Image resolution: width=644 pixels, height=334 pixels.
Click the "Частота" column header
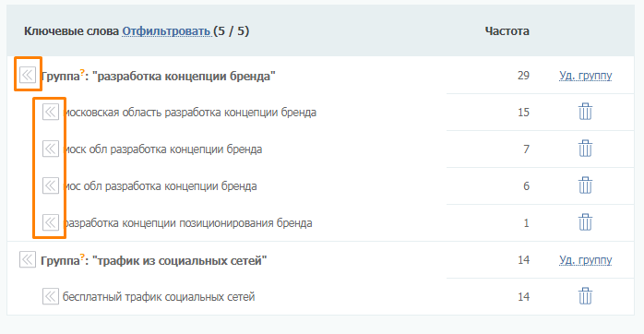point(507,31)
